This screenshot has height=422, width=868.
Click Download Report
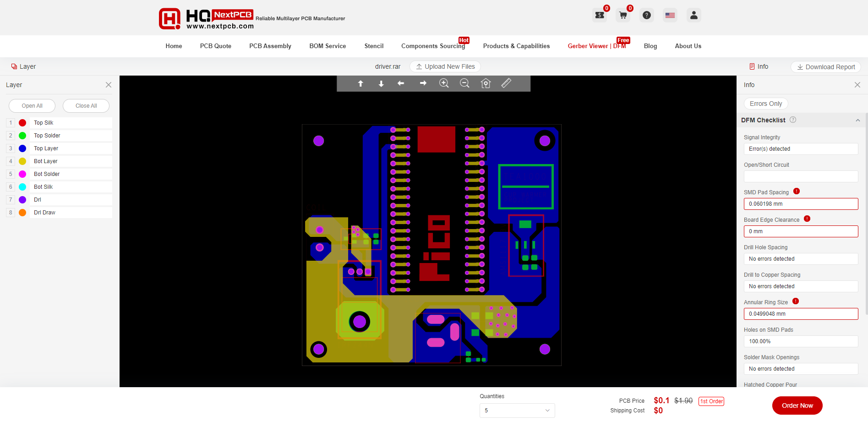pos(825,66)
